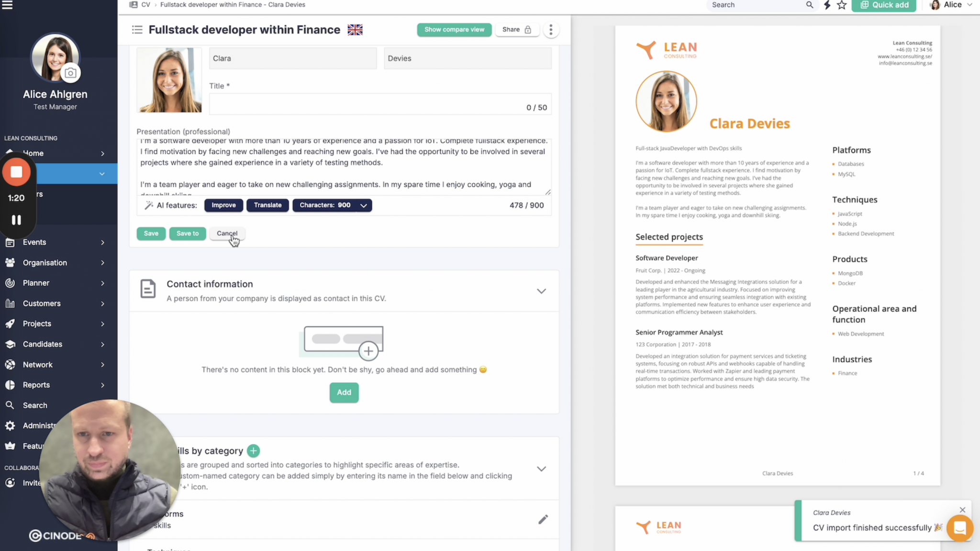Collapse the Contact information section
The height and width of the screenshot is (551, 980).
point(541,291)
